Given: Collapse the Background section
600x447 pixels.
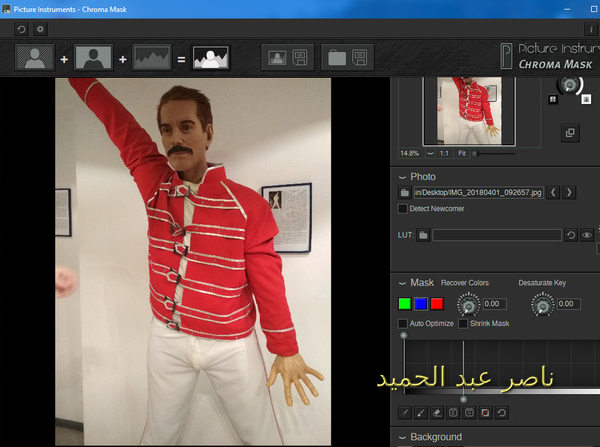Looking at the screenshot, I should click(402, 437).
